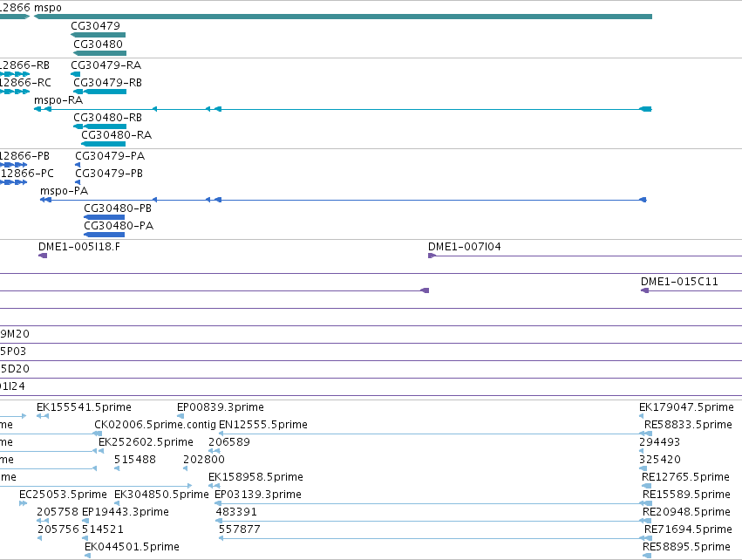Click the 557877 EST label
This screenshot has width=742, height=560.
point(240,529)
